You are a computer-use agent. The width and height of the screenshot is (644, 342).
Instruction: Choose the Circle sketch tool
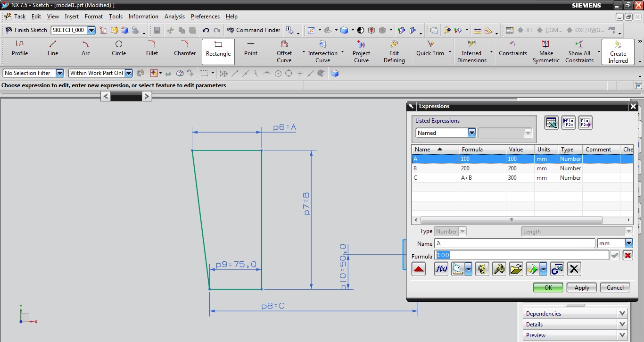click(119, 48)
